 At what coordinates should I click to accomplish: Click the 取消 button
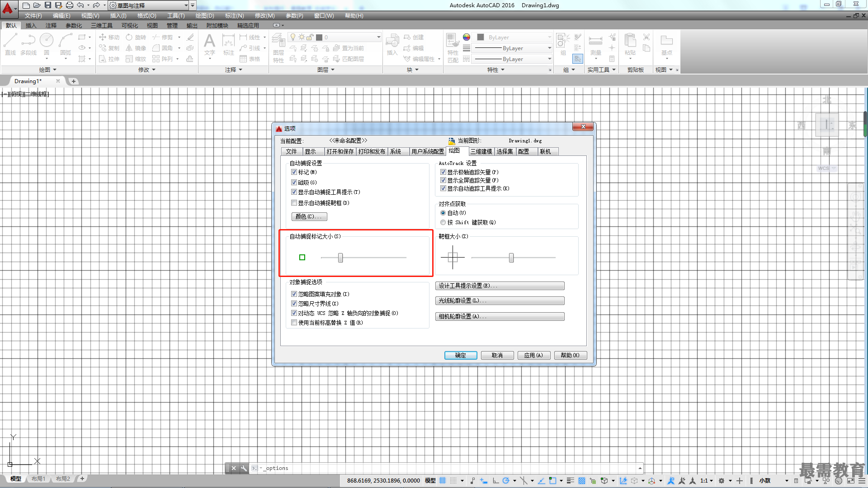tap(497, 355)
